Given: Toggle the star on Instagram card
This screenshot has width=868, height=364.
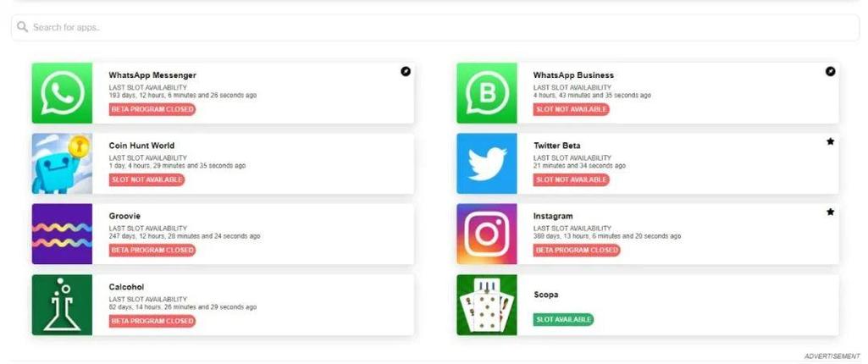Looking at the screenshot, I should click(x=831, y=212).
